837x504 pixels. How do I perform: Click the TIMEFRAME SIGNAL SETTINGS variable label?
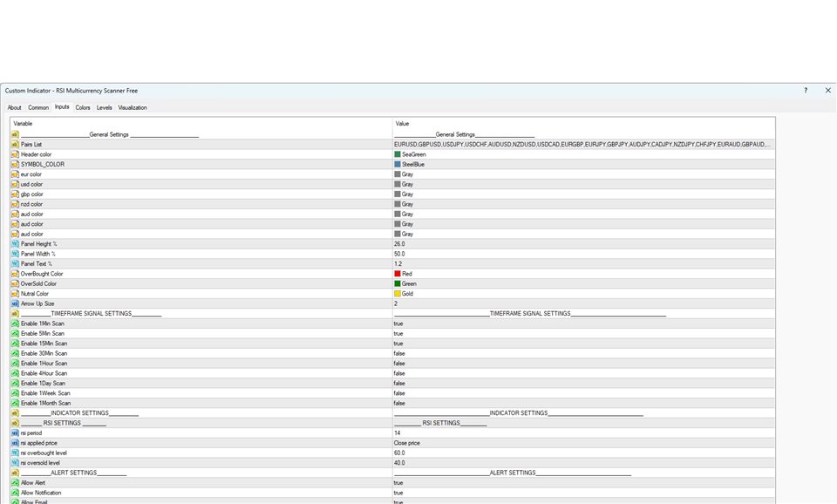pos(91,313)
